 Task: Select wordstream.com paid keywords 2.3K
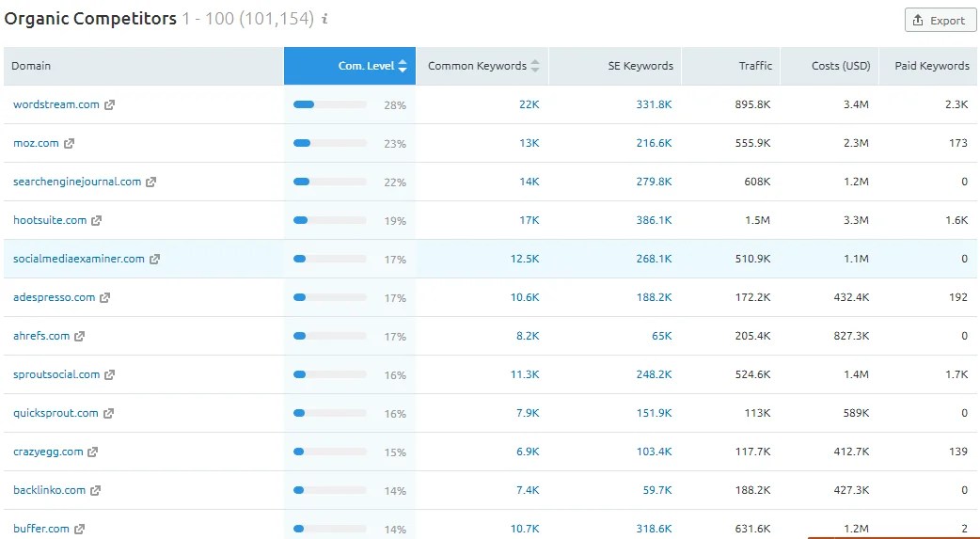(956, 104)
